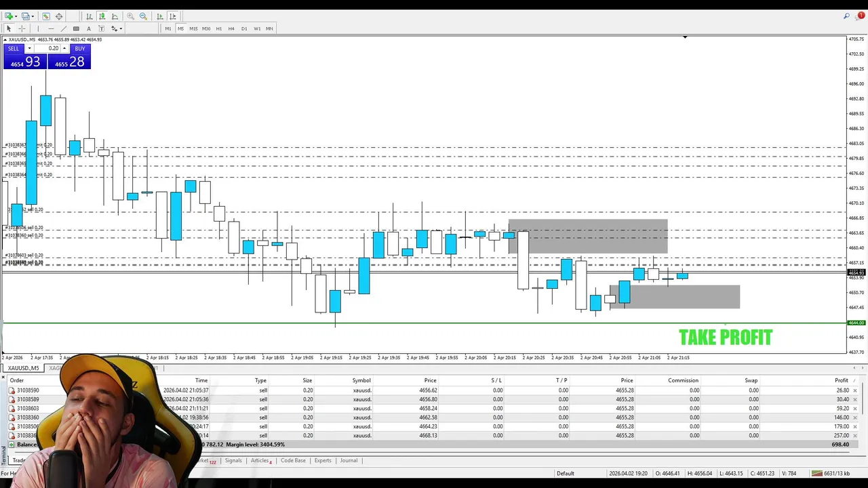Expand the New Chart dropdown arrow
Image resolution: width=868 pixels, height=488 pixels.
pyautogui.click(x=16, y=16)
